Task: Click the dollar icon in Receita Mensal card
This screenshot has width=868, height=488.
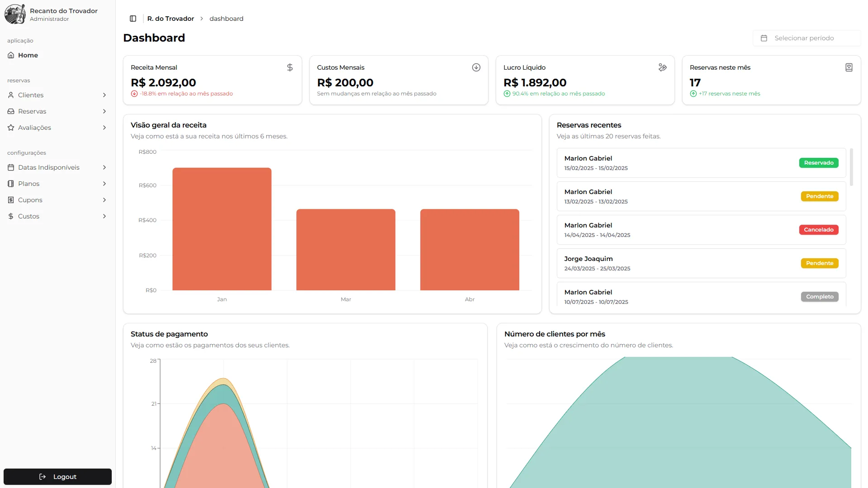Action: click(290, 67)
